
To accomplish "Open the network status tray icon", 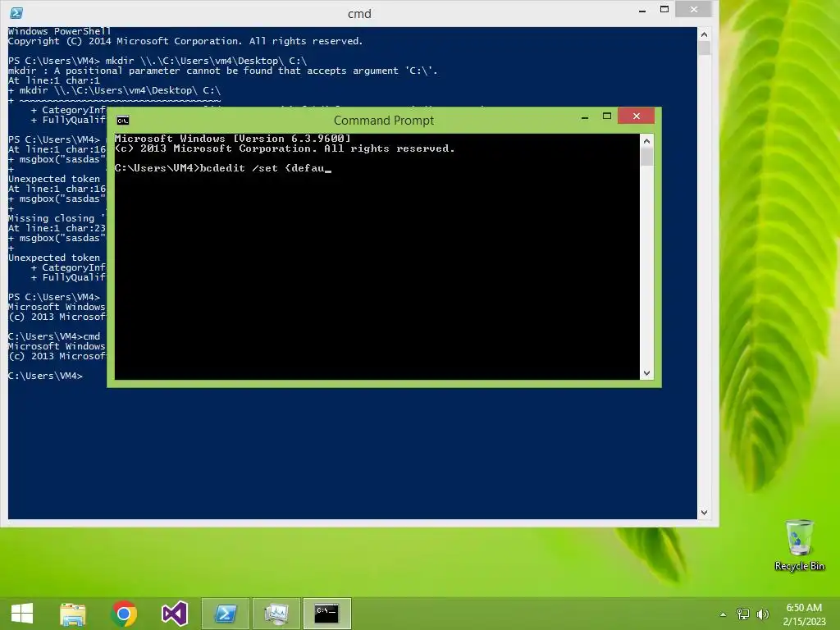I will (x=743, y=614).
